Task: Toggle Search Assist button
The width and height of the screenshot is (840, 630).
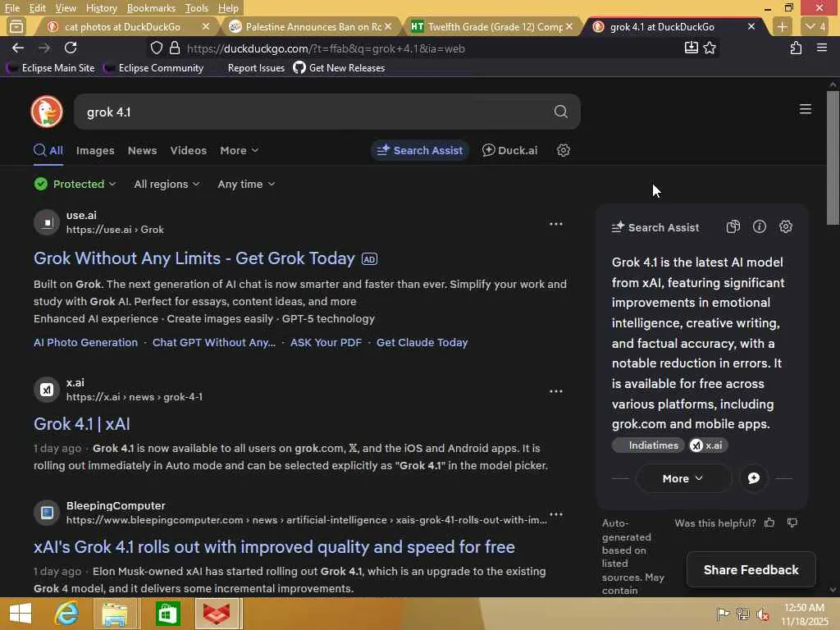Action: click(x=420, y=151)
